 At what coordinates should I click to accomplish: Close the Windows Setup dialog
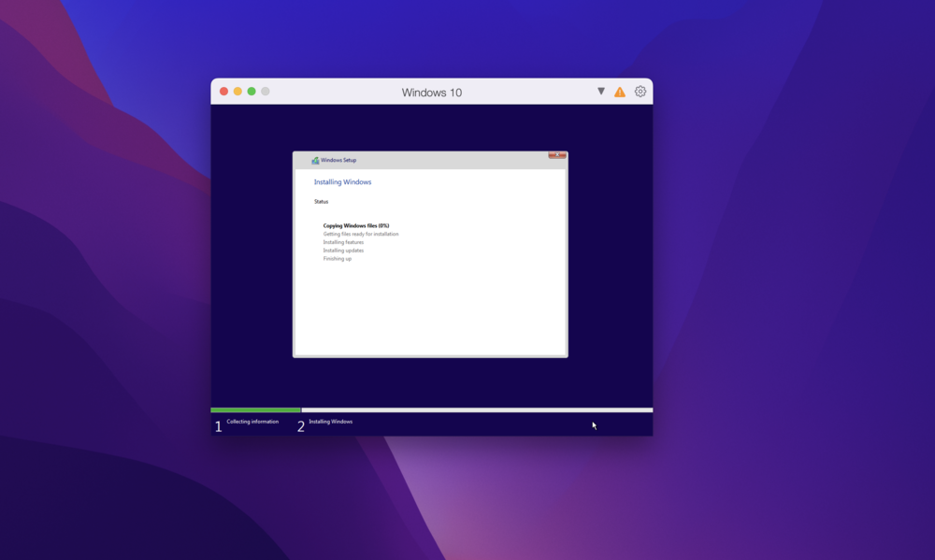tap(557, 155)
